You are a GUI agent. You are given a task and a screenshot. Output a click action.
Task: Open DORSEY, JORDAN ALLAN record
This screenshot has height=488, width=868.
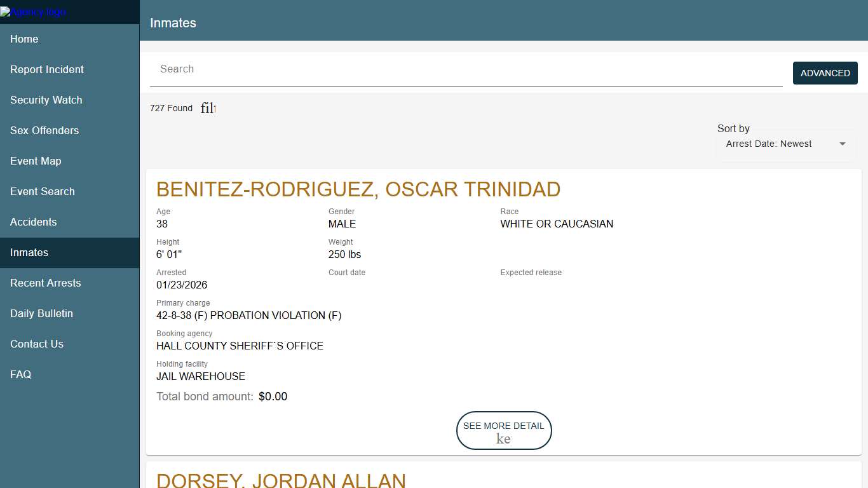coord(281,480)
